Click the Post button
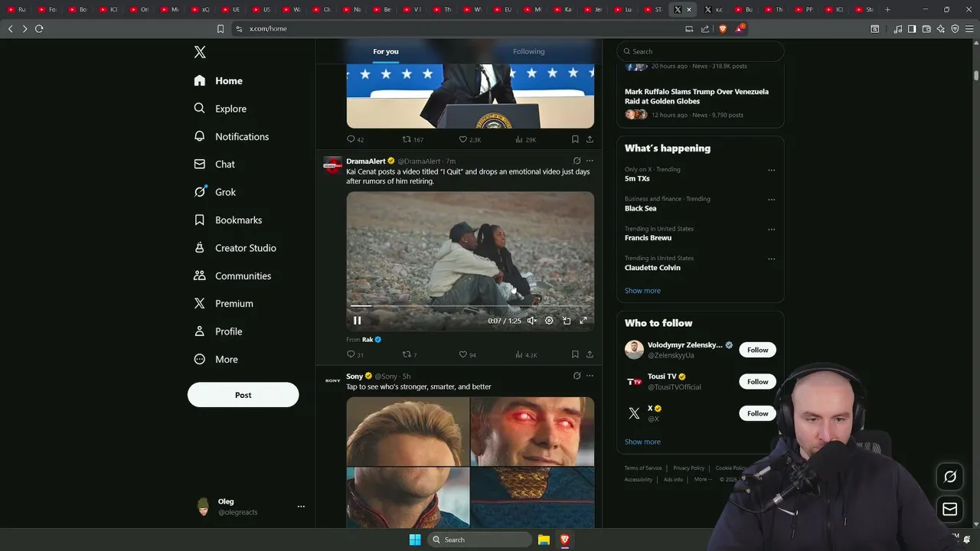 pyautogui.click(x=243, y=395)
